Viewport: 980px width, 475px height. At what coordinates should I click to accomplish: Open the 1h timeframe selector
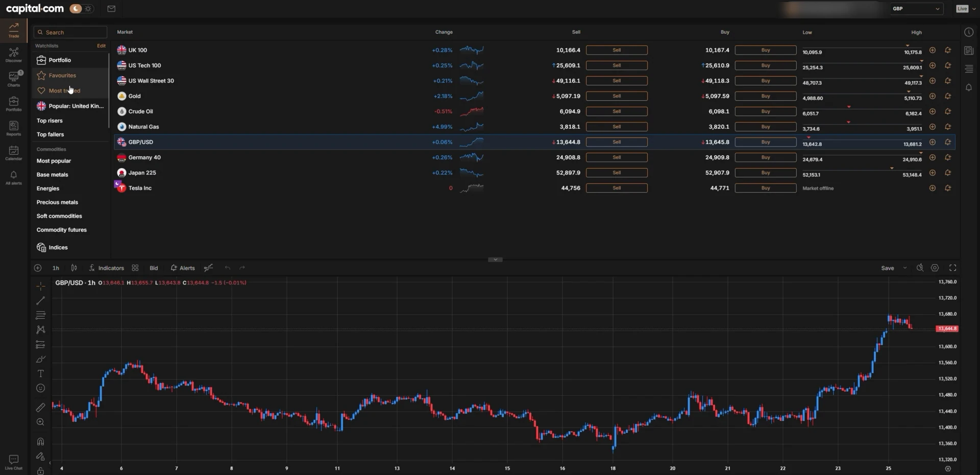coord(56,268)
